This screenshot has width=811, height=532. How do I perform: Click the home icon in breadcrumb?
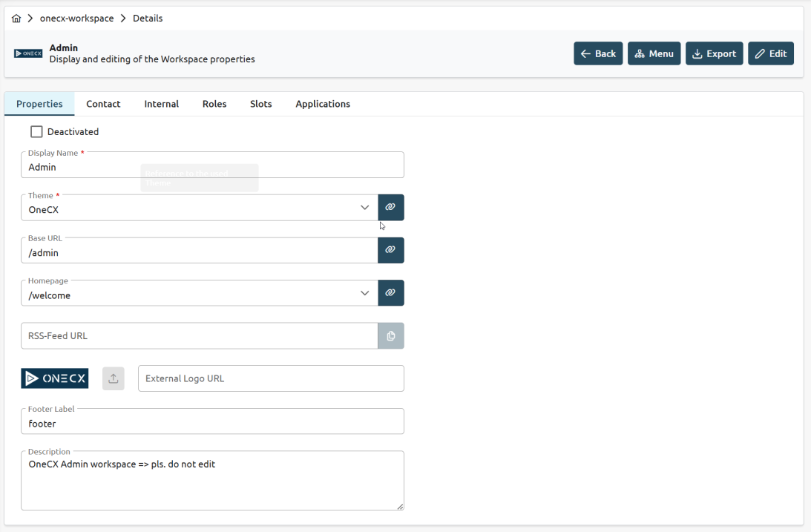[x=16, y=19]
